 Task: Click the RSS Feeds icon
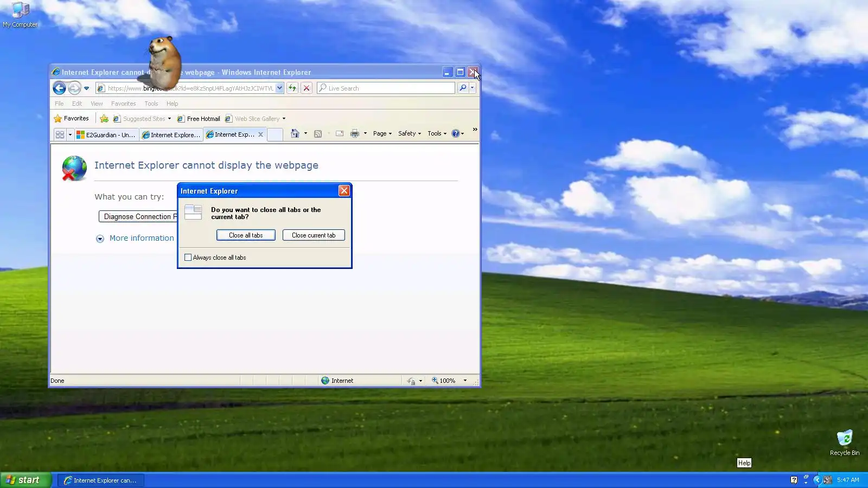point(318,133)
